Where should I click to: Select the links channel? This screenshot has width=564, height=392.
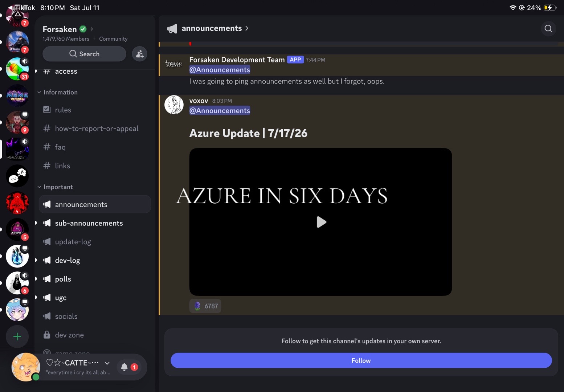[95, 166]
